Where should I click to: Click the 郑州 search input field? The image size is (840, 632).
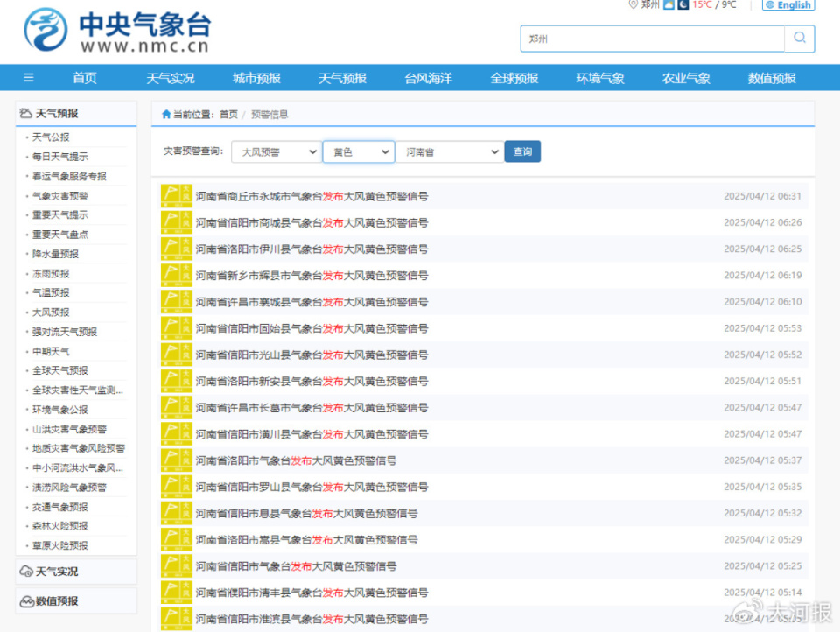click(x=653, y=39)
